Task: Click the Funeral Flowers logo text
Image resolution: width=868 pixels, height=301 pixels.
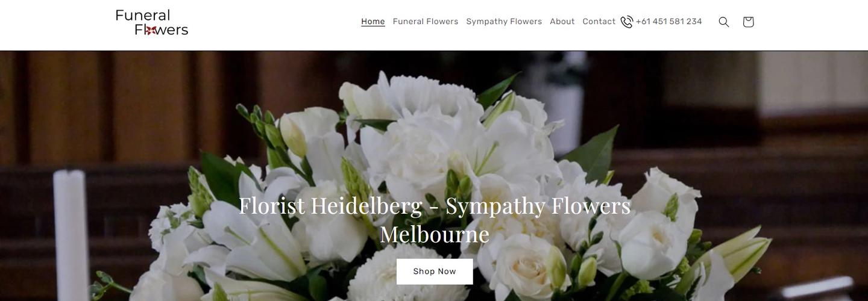Action: (152, 22)
